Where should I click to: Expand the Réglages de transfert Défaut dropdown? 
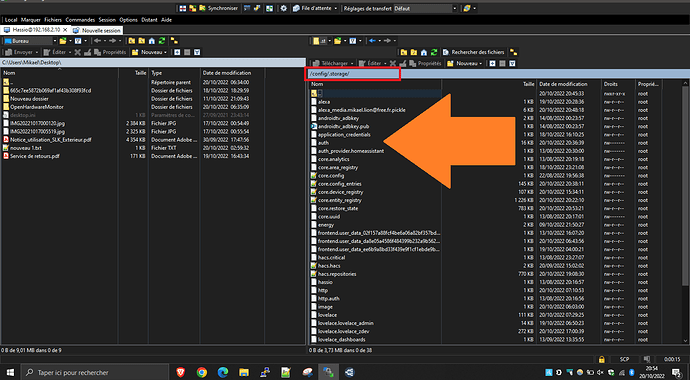[455, 8]
